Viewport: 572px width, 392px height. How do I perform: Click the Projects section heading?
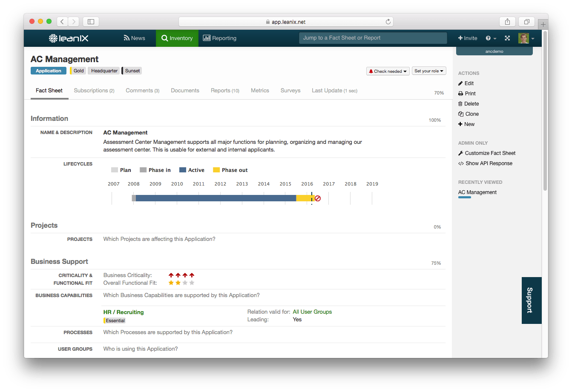(44, 226)
